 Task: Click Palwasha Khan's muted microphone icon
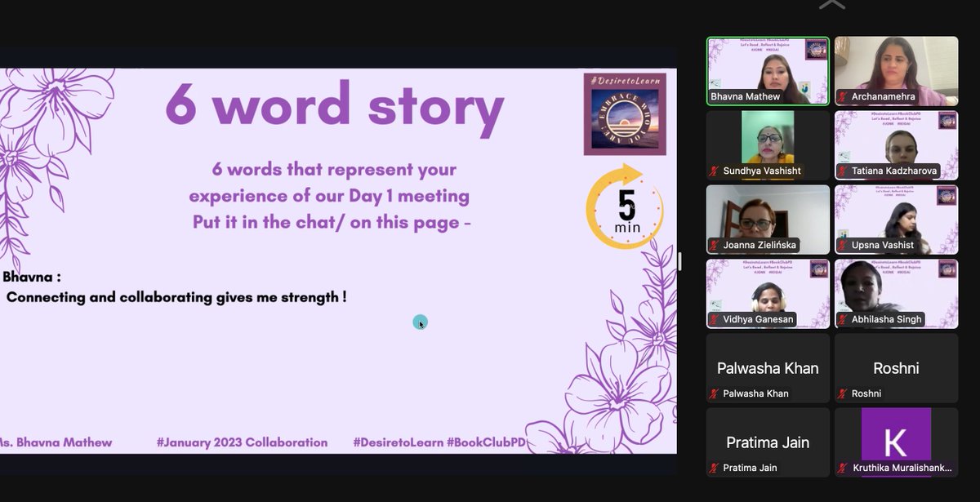tap(715, 393)
